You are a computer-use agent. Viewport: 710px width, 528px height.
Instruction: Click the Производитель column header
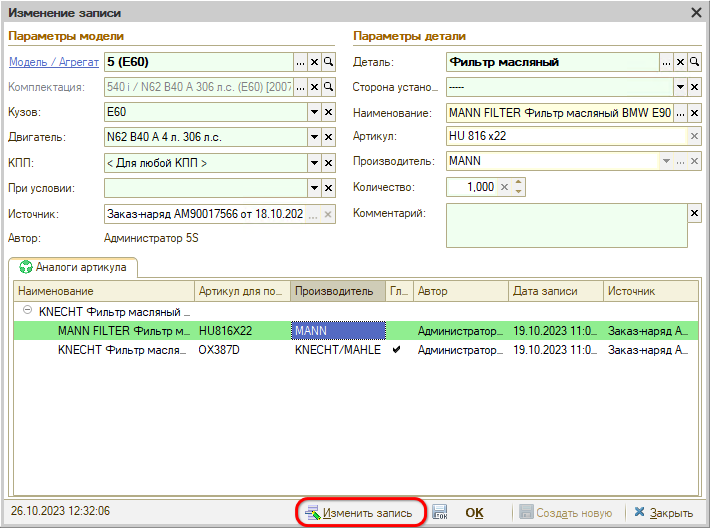[x=338, y=291]
